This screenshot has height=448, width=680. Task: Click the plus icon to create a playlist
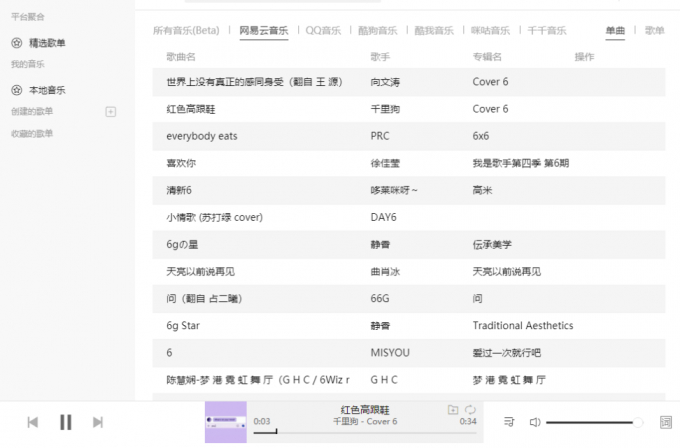pos(111,112)
